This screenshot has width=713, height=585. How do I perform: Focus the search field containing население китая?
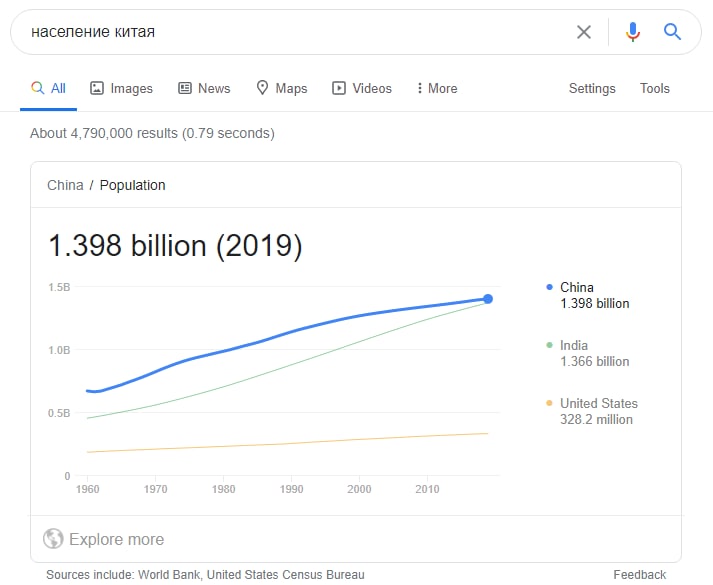click(x=296, y=32)
